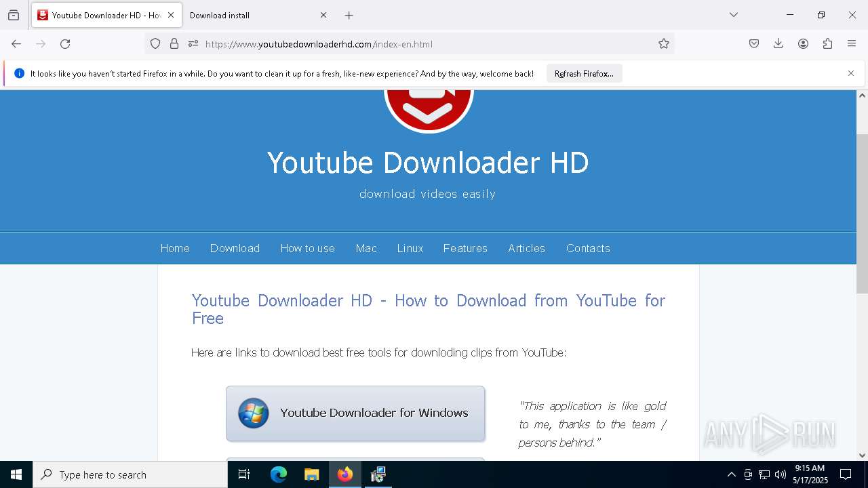Open the Articles navigation link
868x488 pixels.
click(x=527, y=248)
